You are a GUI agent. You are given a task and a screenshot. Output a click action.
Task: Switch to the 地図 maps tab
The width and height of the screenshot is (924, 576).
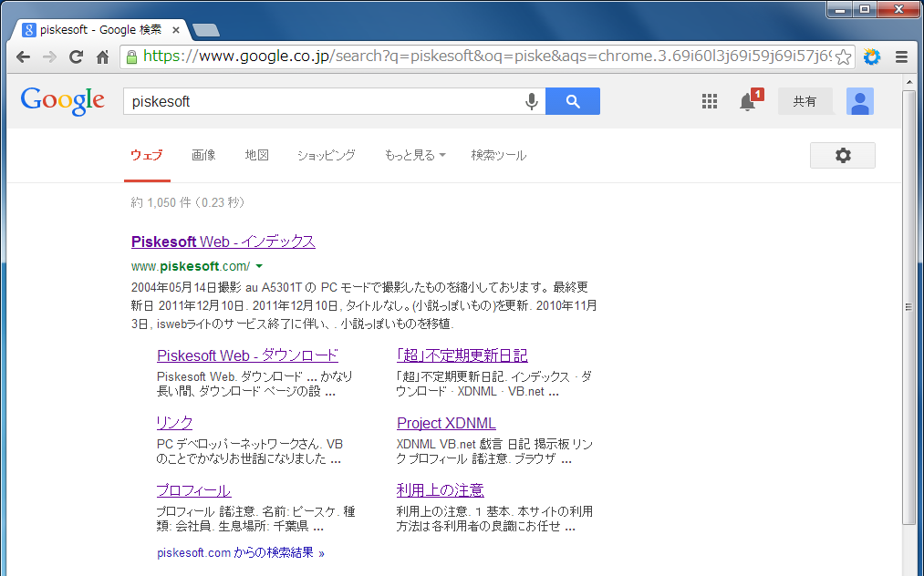coord(257,156)
